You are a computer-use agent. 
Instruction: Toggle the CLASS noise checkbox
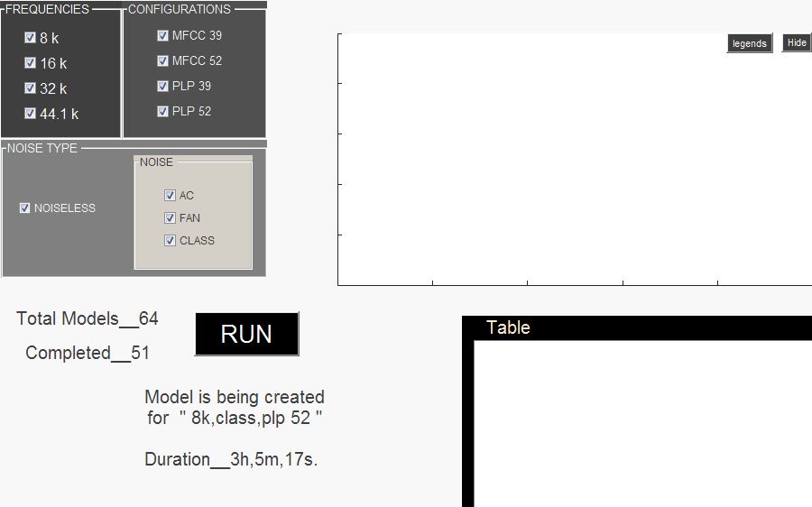coord(170,241)
